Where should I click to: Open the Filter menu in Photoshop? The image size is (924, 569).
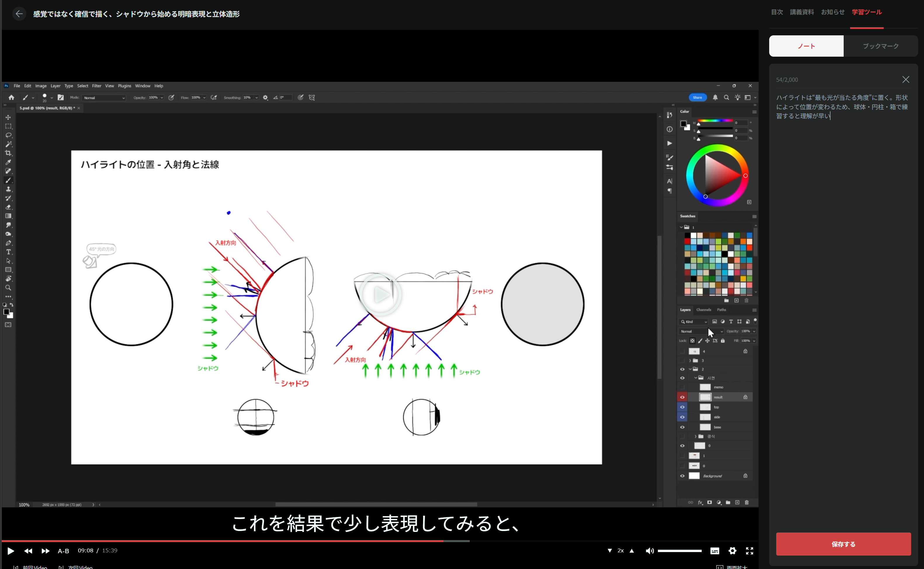tap(96, 86)
